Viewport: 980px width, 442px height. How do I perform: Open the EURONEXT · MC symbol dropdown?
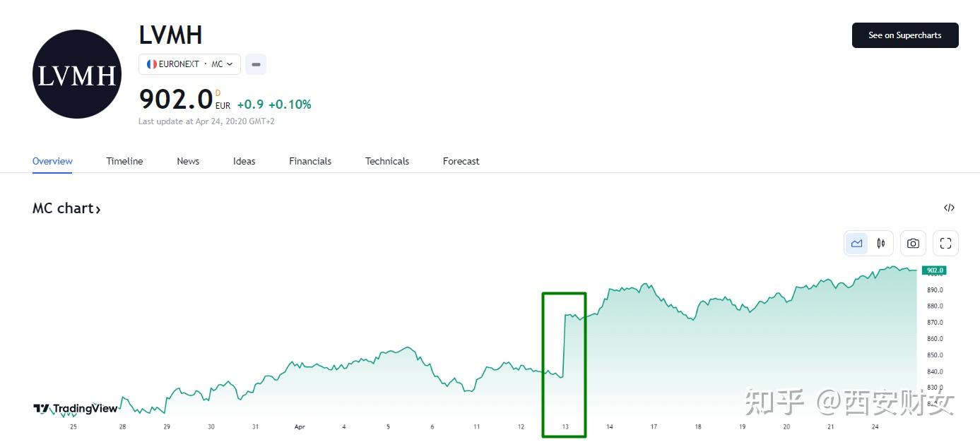click(189, 64)
